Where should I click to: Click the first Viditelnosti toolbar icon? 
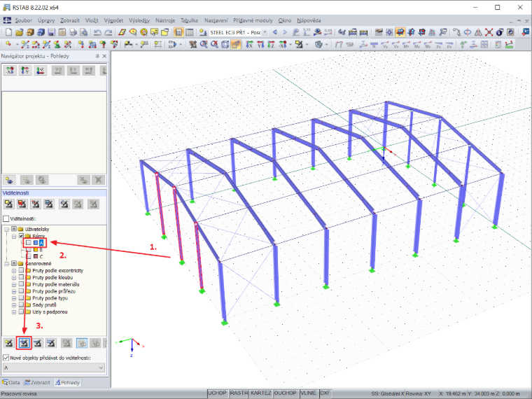pyautogui.click(x=9, y=204)
